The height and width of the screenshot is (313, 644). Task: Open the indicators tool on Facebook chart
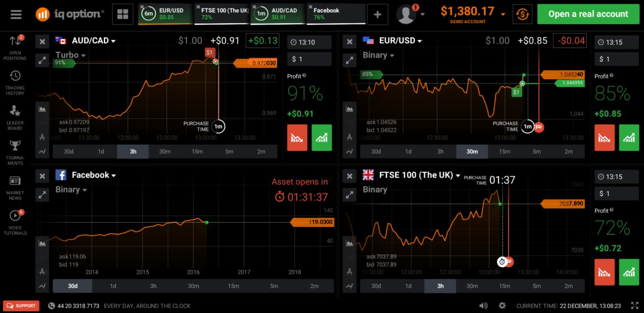pos(42,287)
